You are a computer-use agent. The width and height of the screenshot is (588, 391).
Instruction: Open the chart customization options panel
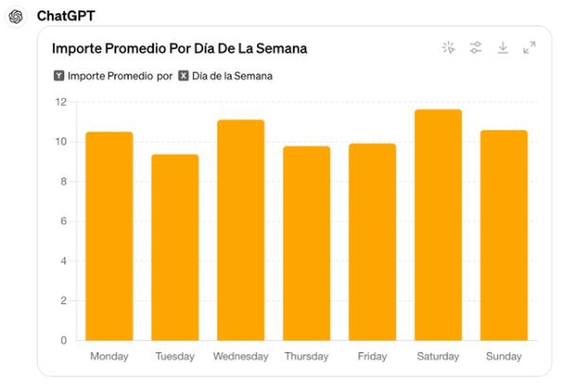476,48
